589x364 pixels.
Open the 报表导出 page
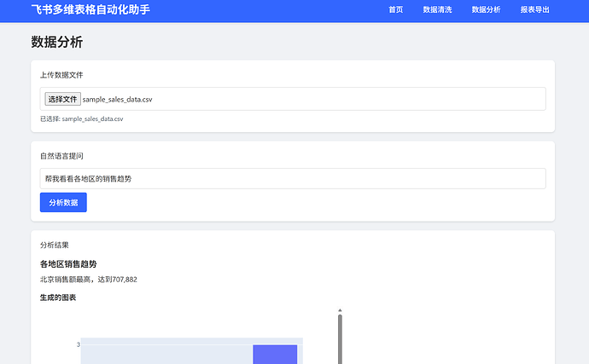coord(534,9)
